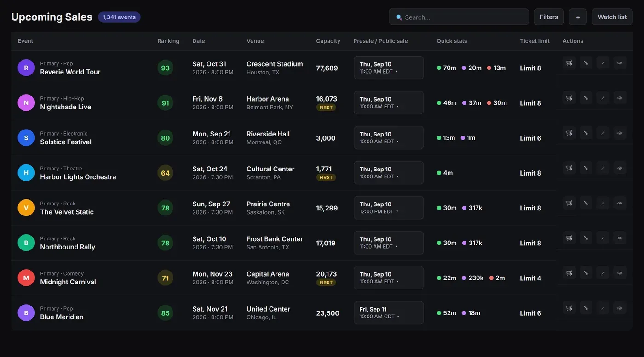The width and height of the screenshot is (644, 357).
Task: Expand the Solstice Festival sale time dropdown
Action: coord(389,138)
